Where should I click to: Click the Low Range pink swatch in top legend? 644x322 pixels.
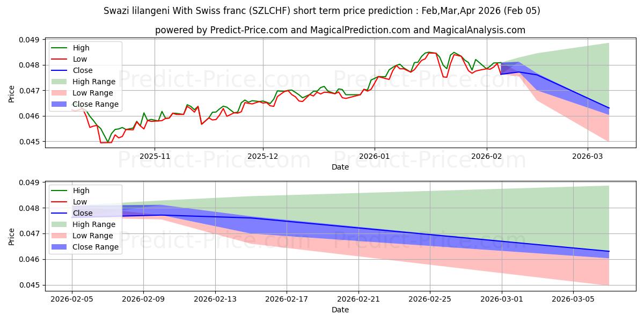pos(61,93)
